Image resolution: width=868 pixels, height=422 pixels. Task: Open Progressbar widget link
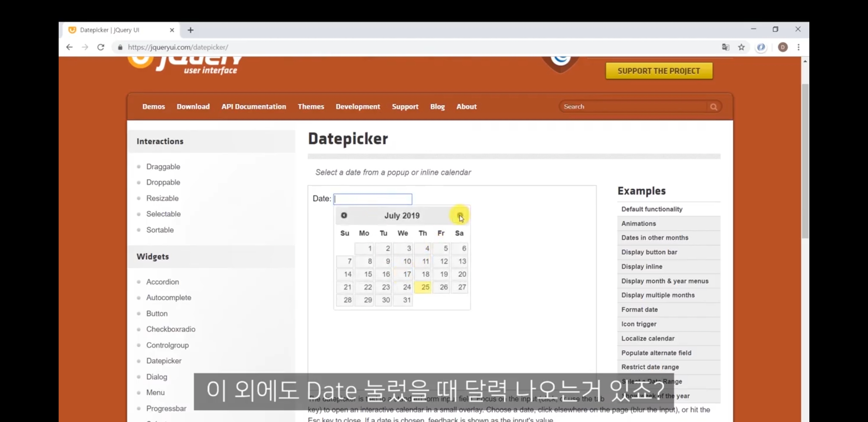[x=166, y=408]
